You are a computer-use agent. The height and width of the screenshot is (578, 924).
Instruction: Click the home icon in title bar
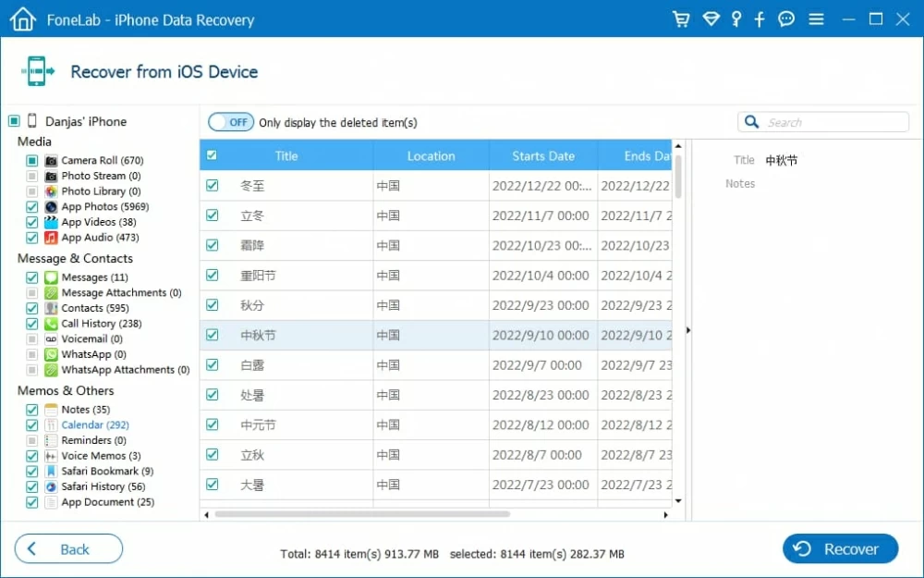(22, 19)
